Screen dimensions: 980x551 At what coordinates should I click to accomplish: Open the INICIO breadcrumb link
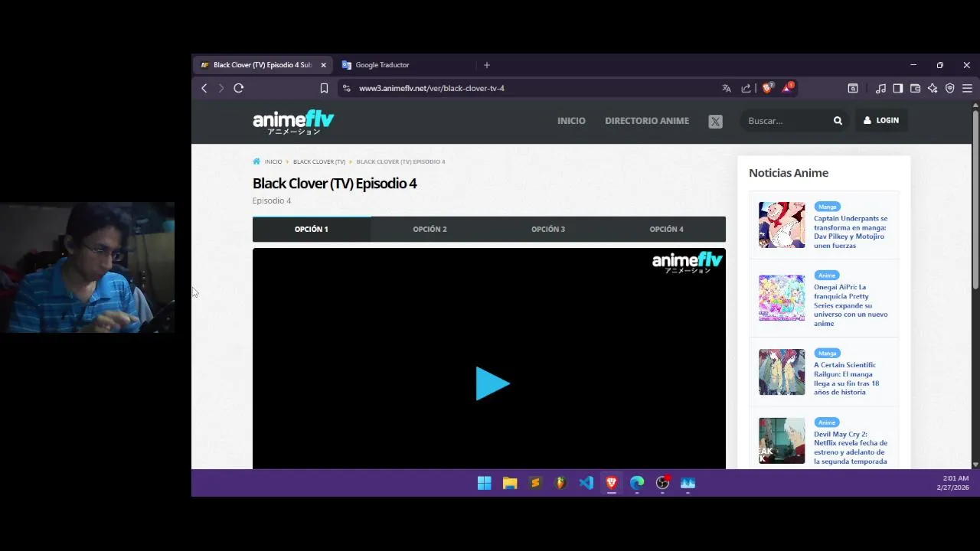273,161
